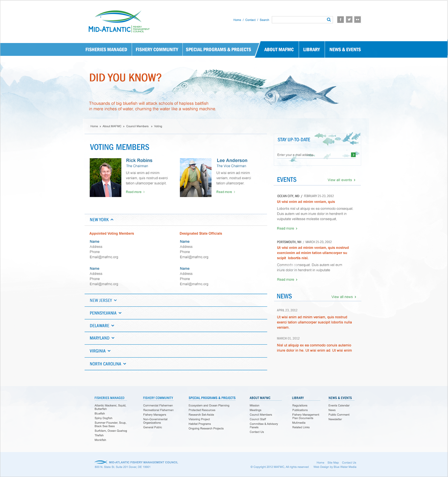Expand the New Jersey section
Viewport: 448px width, 477px height.
pyautogui.click(x=176, y=300)
